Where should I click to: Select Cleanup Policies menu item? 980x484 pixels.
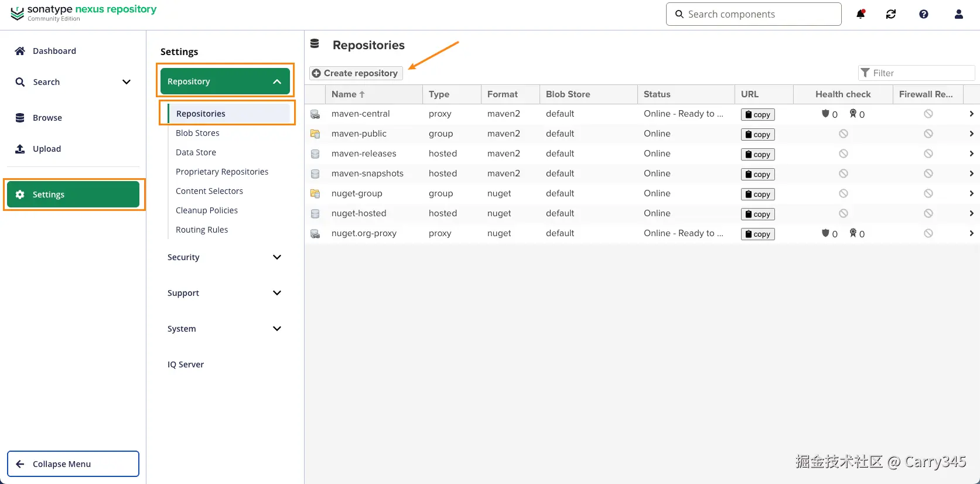pos(207,210)
